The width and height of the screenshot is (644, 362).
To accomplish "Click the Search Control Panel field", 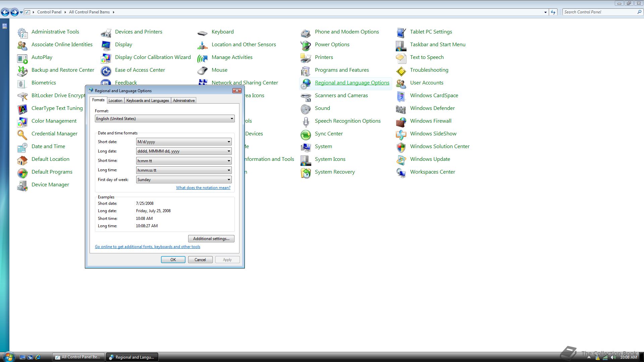I will coord(600,12).
